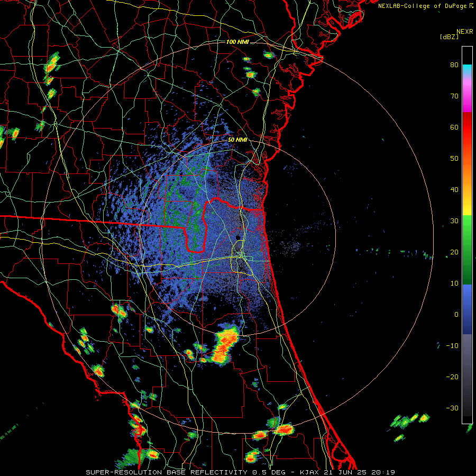Image resolution: width=476 pixels, height=476 pixels.
Task: Click the -20 value on the dBZ scale
Action: tap(452, 377)
